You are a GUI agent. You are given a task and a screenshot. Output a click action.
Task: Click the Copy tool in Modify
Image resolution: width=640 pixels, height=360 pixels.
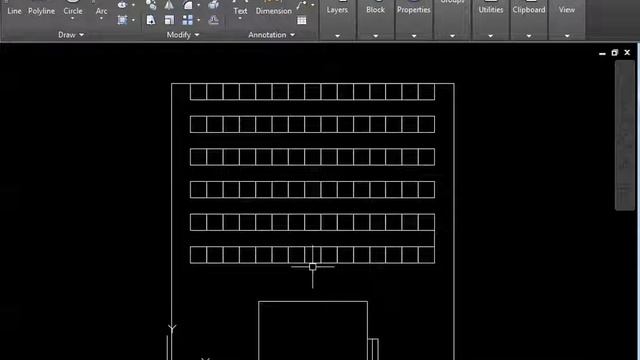(x=151, y=5)
